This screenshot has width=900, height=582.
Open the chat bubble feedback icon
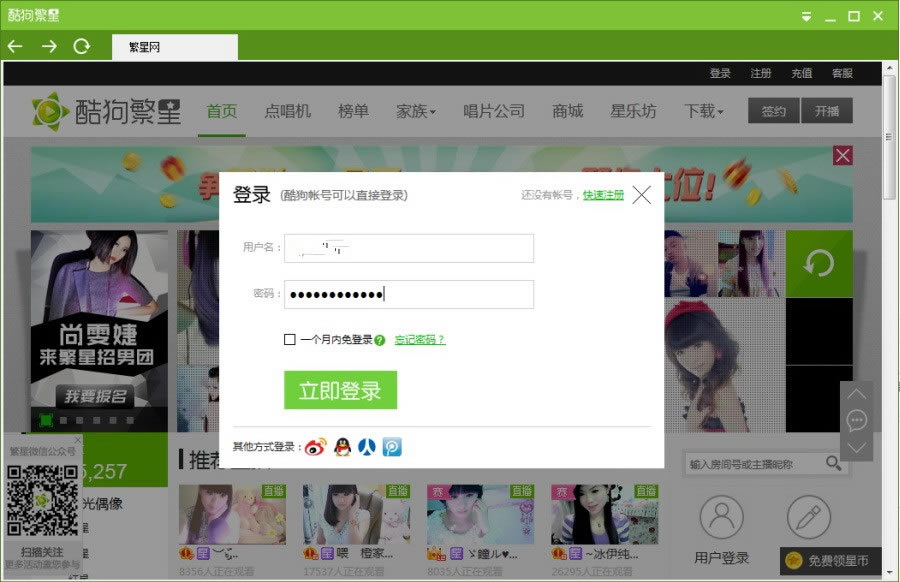[x=856, y=420]
